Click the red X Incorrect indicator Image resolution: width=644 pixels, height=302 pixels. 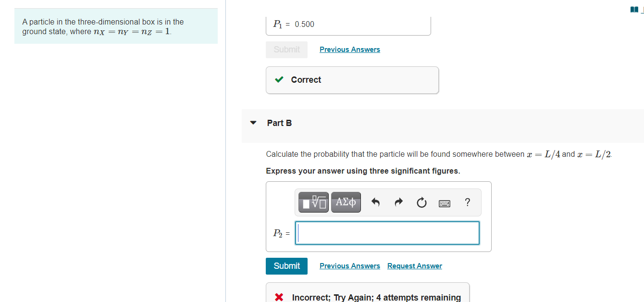point(279,297)
